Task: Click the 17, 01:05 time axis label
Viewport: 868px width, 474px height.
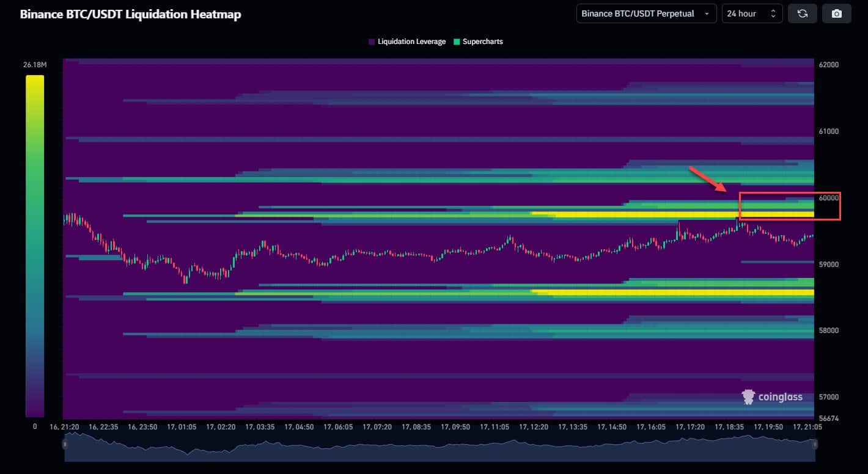Action: pyautogui.click(x=182, y=427)
